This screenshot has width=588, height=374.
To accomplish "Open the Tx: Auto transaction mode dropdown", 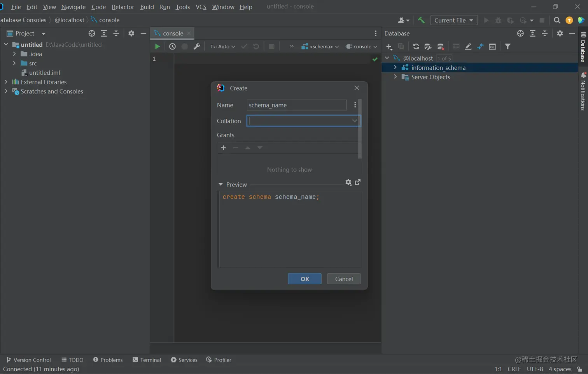I will coord(222,47).
